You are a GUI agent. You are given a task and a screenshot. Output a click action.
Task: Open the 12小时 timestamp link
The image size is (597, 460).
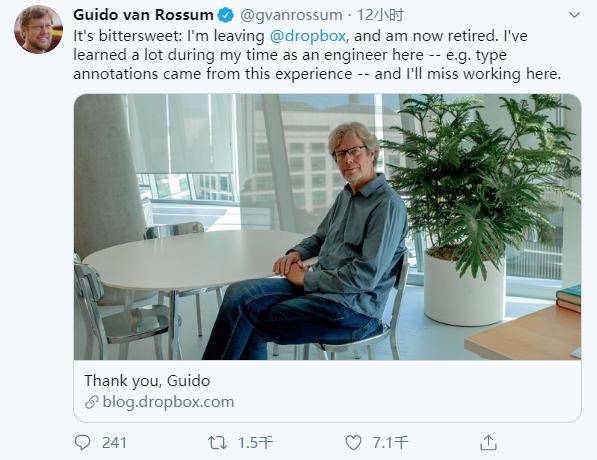tap(380, 15)
